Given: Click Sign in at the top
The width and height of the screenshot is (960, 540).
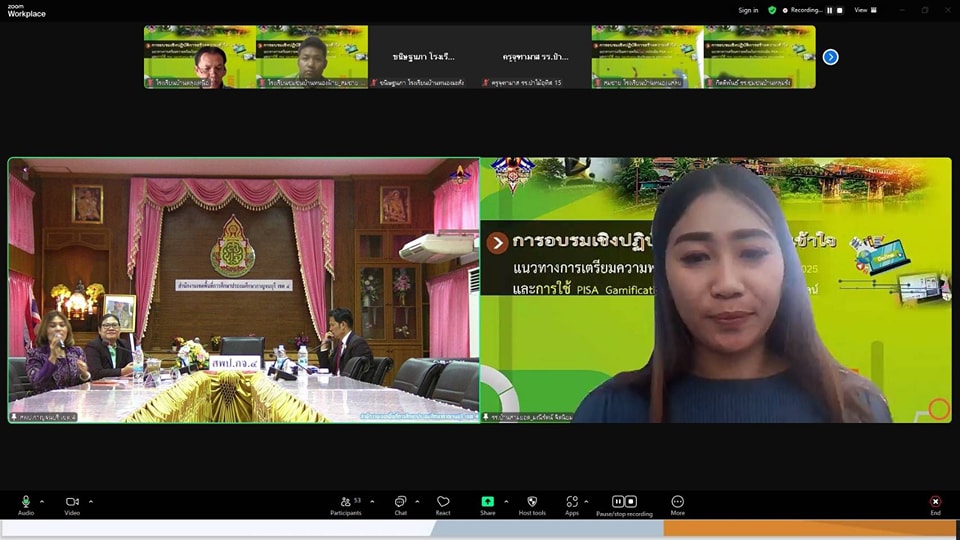Looking at the screenshot, I should pyautogui.click(x=748, y=10).
